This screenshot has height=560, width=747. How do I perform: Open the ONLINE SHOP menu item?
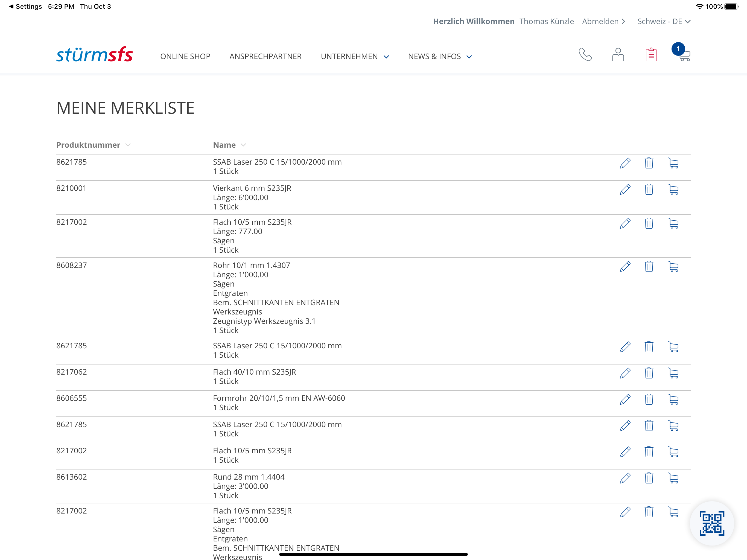pos(185,56)
